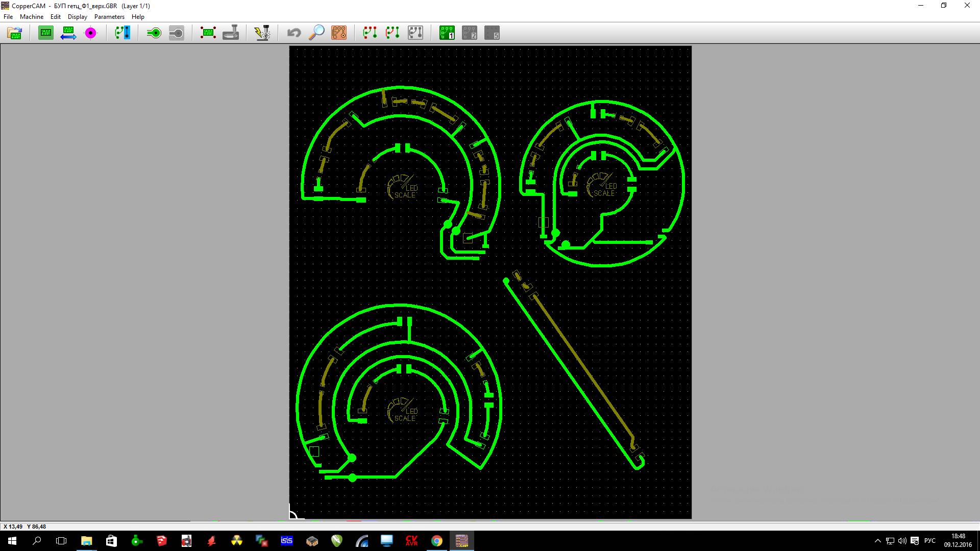Expand the Display menu

tap(78, 17)
